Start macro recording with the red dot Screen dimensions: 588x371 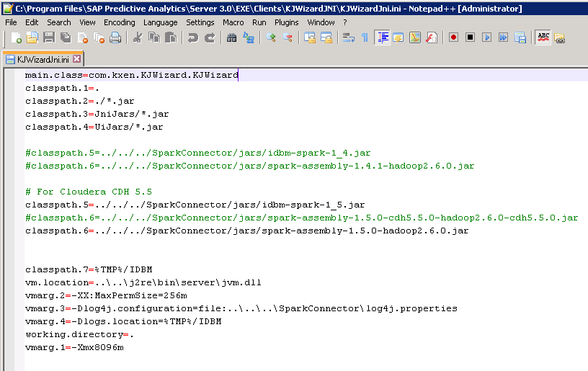[453, 37]
